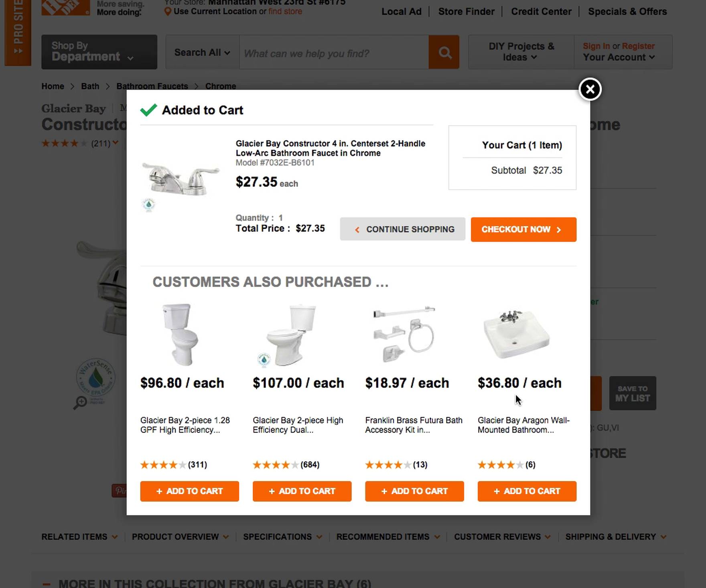Click the Bathroom Faucets breadcrumb

click(x=152, y=86)
